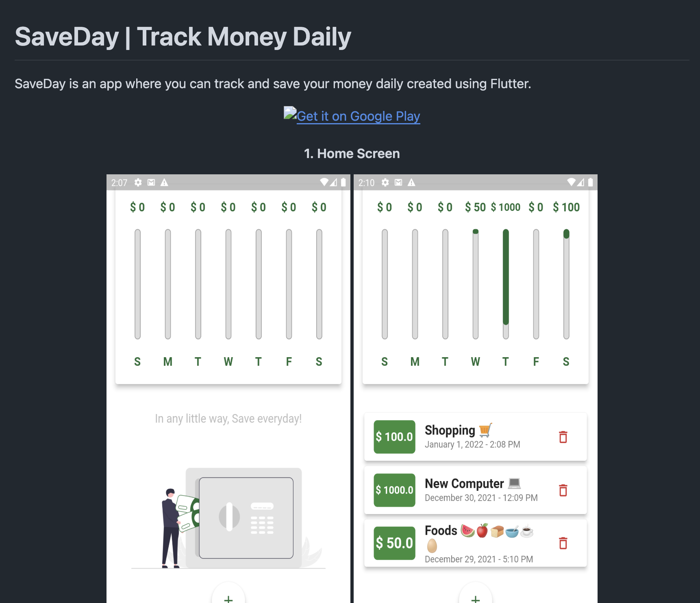Select the $ 1000.0 New Computer amount badge
The image size is (700, 603).
click(x=394, y=490)
